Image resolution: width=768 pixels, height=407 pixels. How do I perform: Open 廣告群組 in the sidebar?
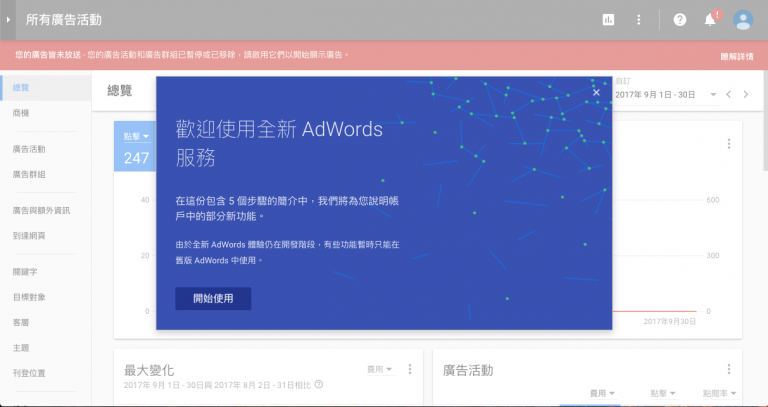(x=29, y=174)
